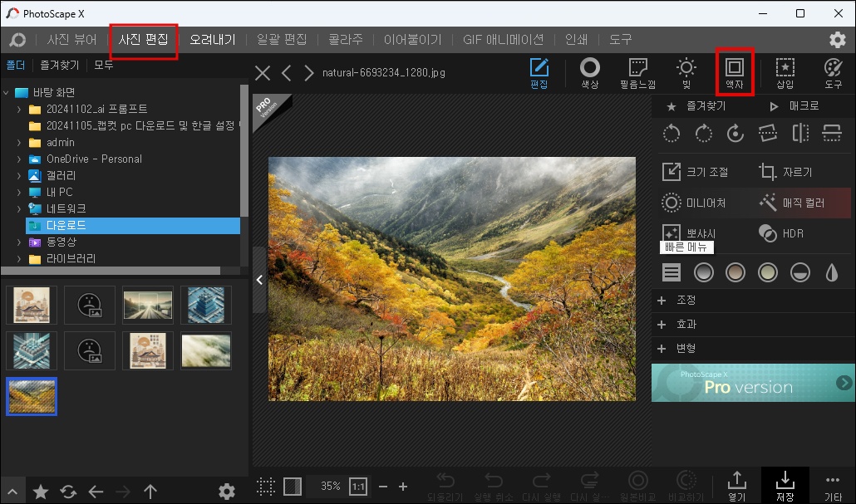
Task: Switch to 오려내기 tab
Action: click(213, 39)
